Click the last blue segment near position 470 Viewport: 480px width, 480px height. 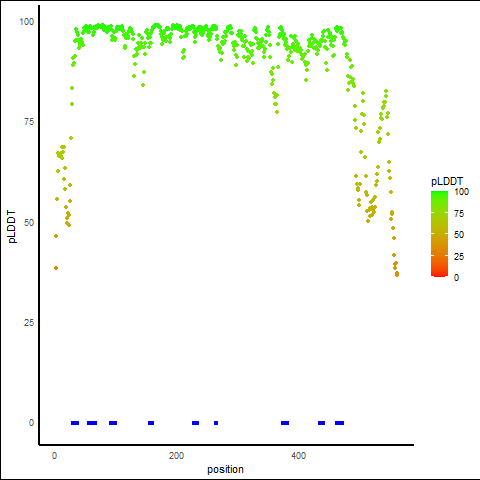pyautogui.click(x=339, y=423)
